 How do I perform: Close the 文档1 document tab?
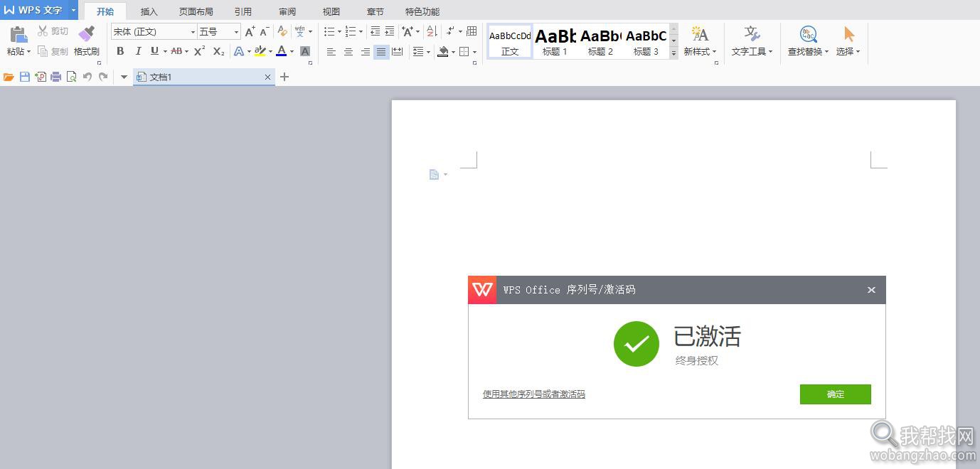tap(268, 77)
